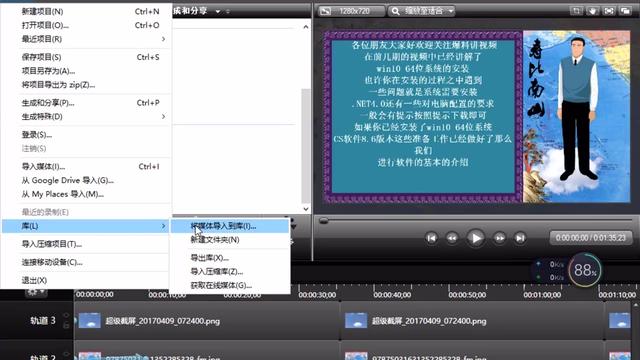The height and width of the screenshot is (360, 640).
Task: Click the preview seek bar track
Action: (x=476, y=221)
